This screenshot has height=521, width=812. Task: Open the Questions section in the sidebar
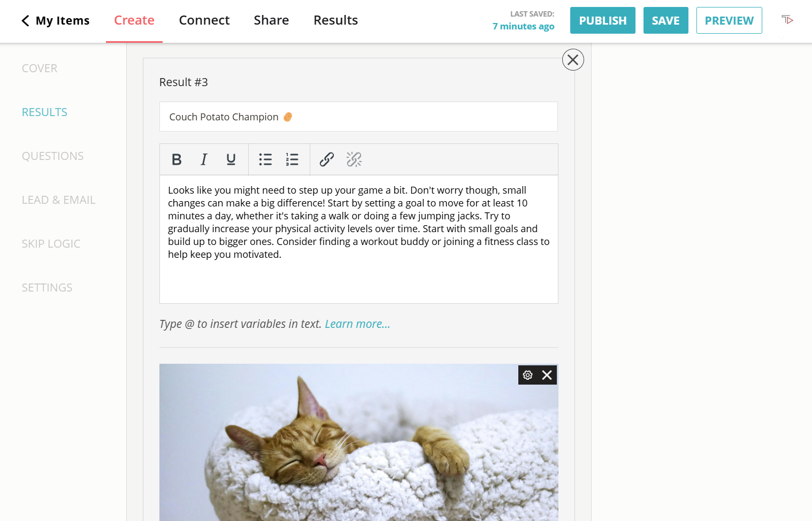[52, 156]
